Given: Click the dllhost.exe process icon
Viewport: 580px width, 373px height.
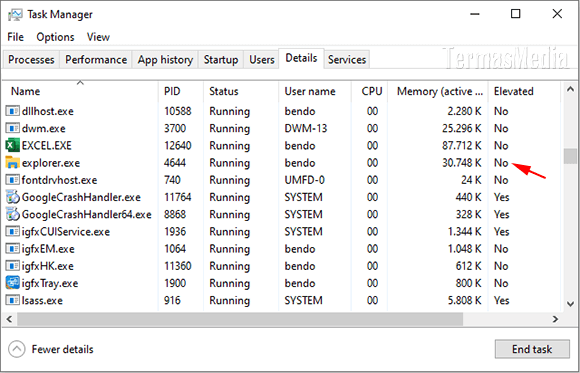Looking at the screenshot, I should click(x=12, y=111).
